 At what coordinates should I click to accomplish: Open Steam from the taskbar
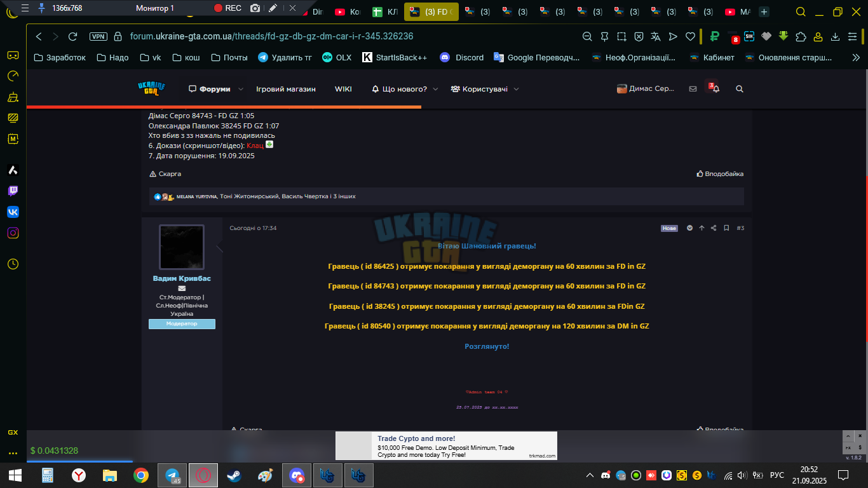234,475
